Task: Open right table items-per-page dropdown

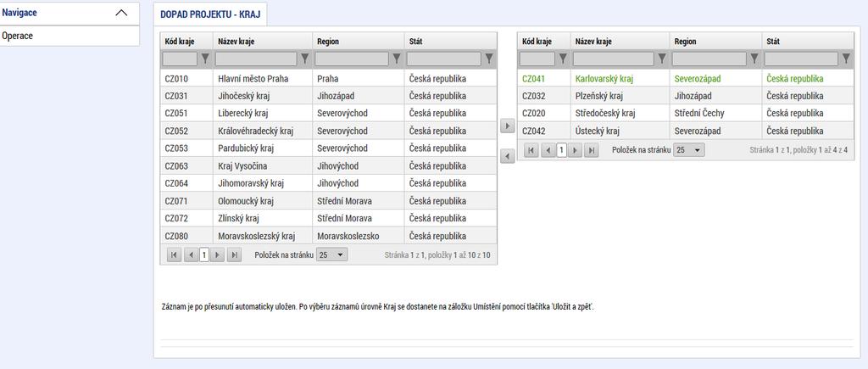Action: pyautogui.click(x=688, y=150)
